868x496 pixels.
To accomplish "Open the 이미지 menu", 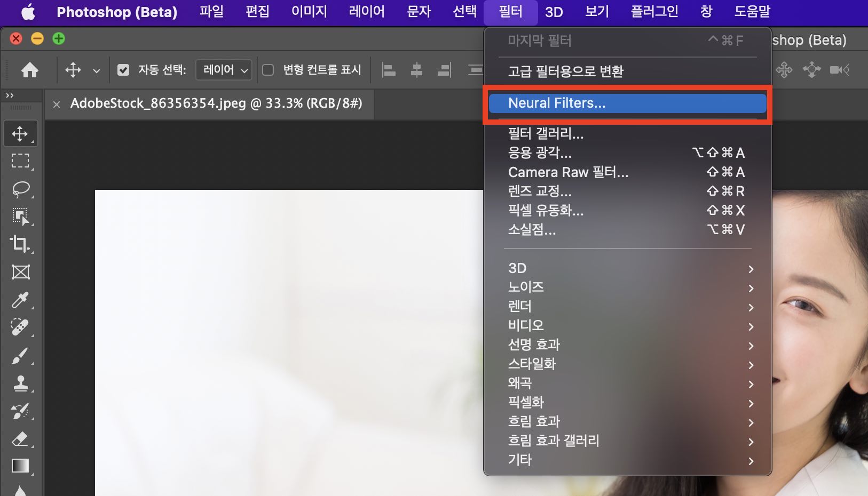I will coord(310,12).
